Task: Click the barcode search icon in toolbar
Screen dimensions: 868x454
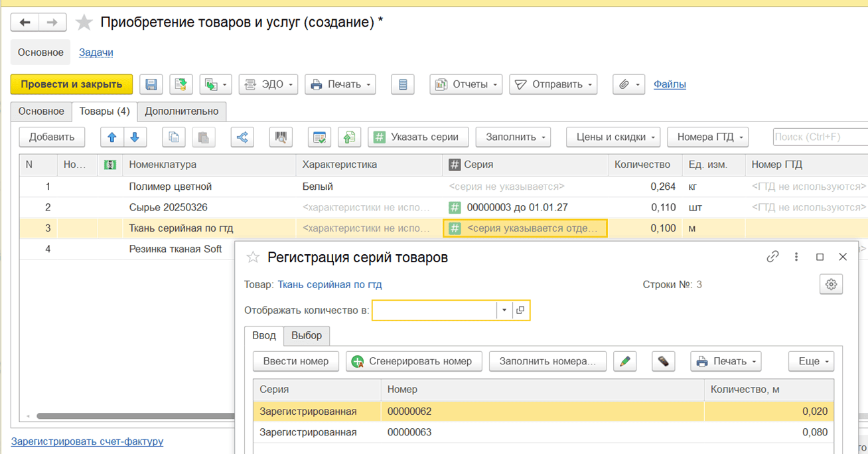Action: (281, 137)
